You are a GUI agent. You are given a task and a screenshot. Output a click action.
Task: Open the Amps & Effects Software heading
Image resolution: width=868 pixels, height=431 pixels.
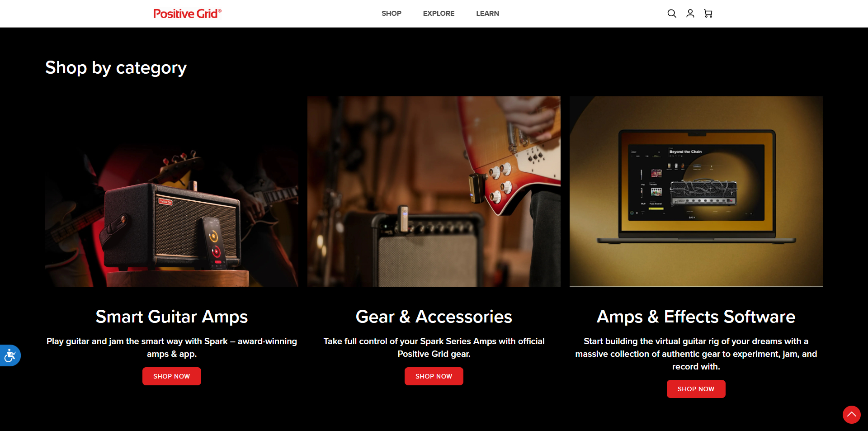696,317
